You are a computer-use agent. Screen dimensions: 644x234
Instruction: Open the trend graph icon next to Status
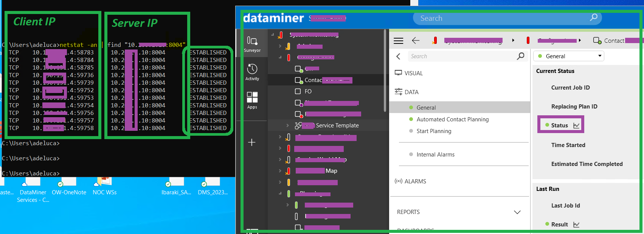[x=576, y=126]
